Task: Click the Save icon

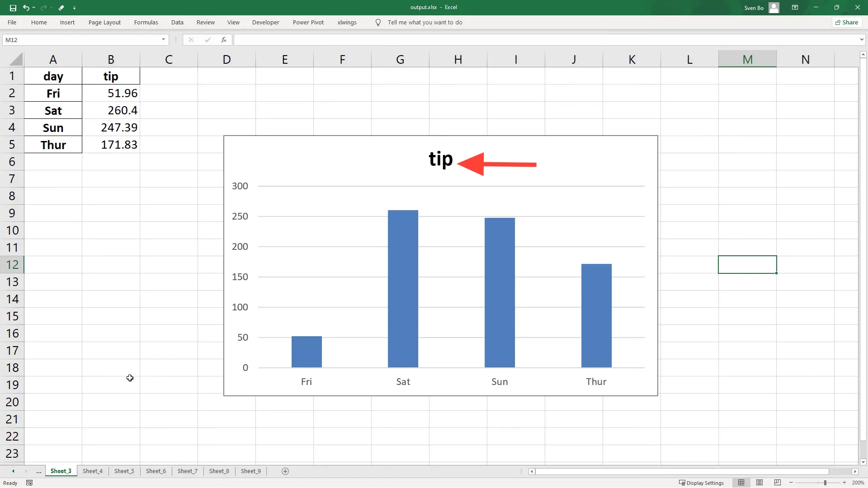Action: (x=13, y=8)
